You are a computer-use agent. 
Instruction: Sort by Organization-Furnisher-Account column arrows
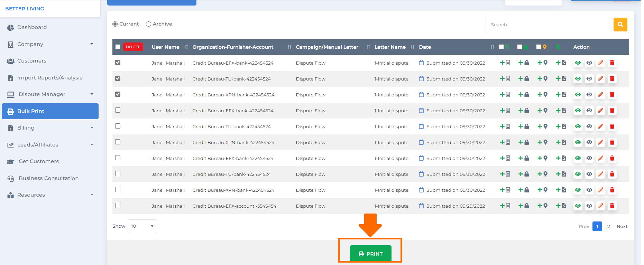[289, 47]
